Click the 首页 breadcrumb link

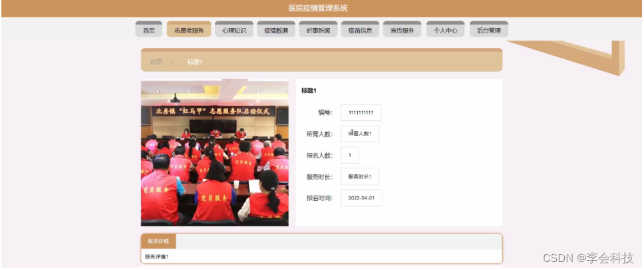pyautogui.click(x=156, y=62)
